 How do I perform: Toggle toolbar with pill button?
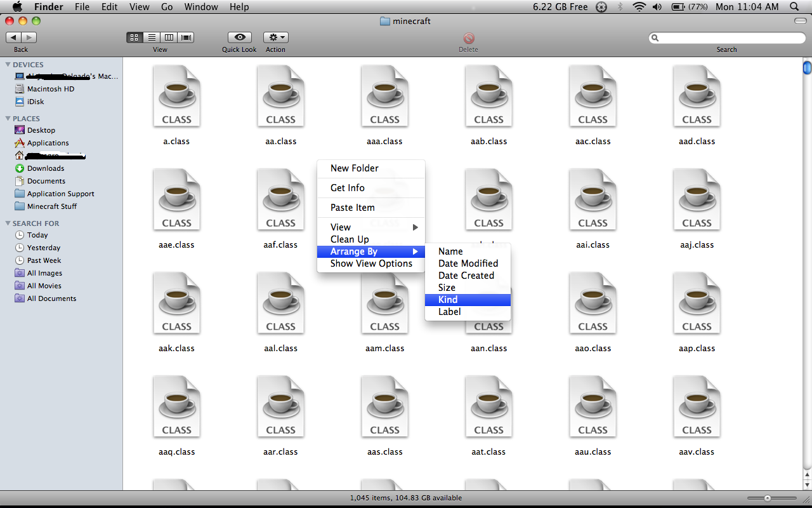click(x=801, y=21)
